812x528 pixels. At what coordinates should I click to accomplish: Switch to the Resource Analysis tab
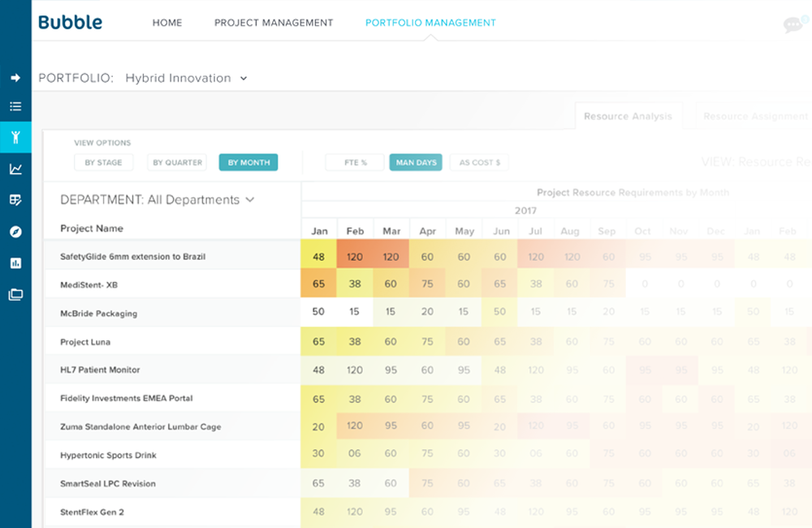[x=628, y=116]
